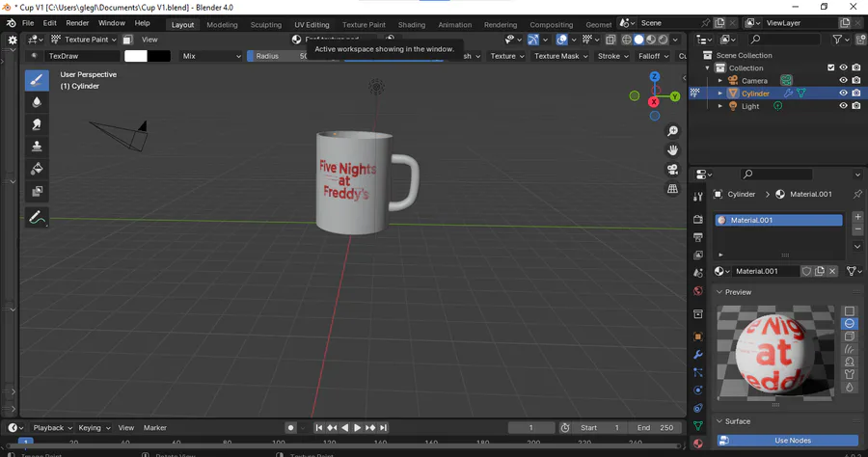The image size is (868, 457).
Task: Hide Light in viewport eye
Action: coord(843,106)
